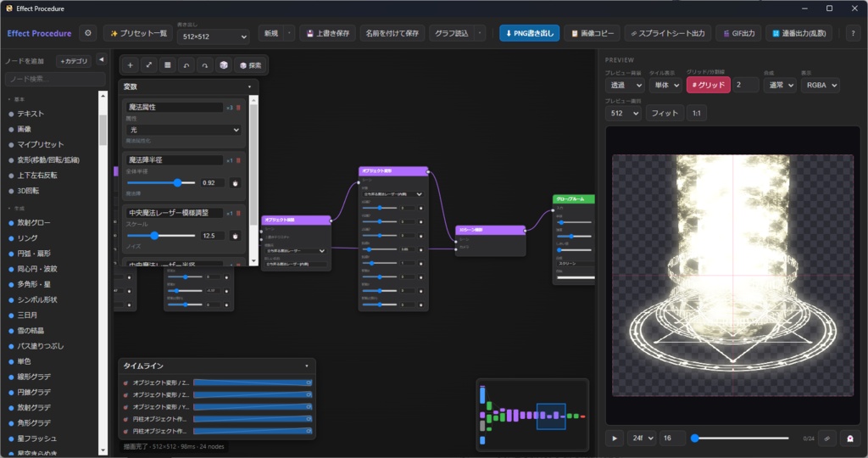Click the 画像コピー copy image button
Viewport: 868px width, 458px height.
point(593,33)
